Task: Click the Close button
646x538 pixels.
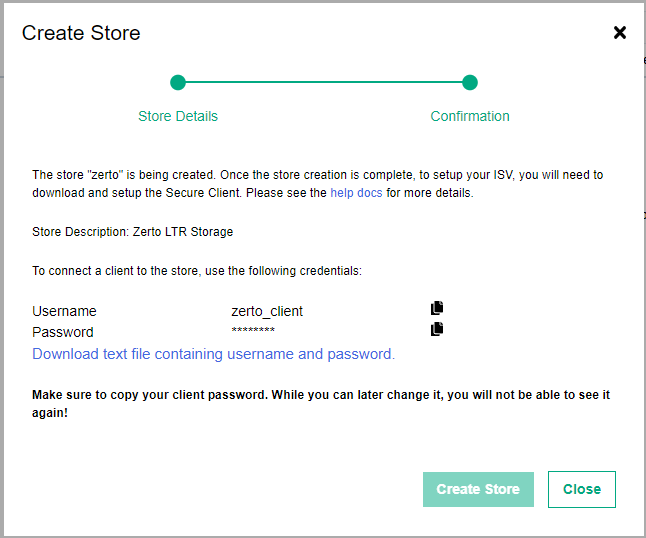Action: pos(582,489)
